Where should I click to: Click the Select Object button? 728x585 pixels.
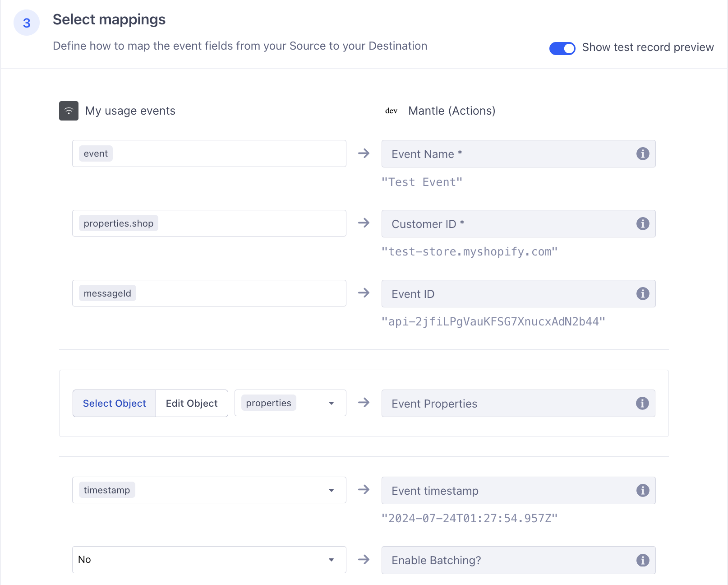click(x=114, y=403)
